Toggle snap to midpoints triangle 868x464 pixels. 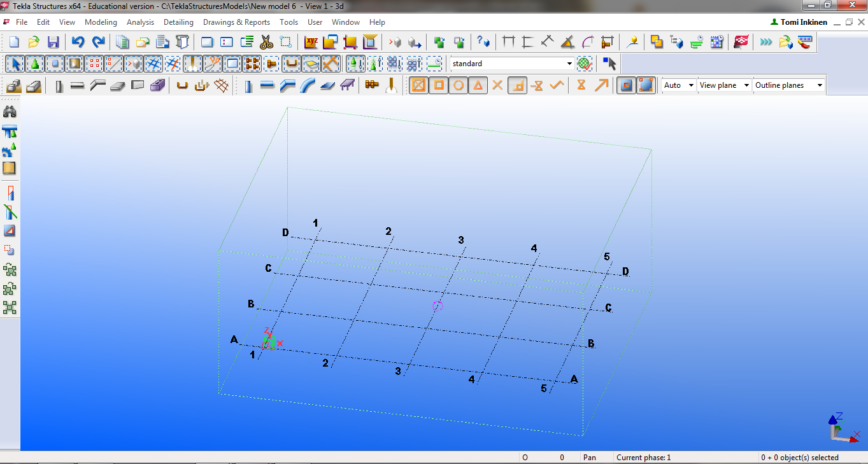point(478,85)
